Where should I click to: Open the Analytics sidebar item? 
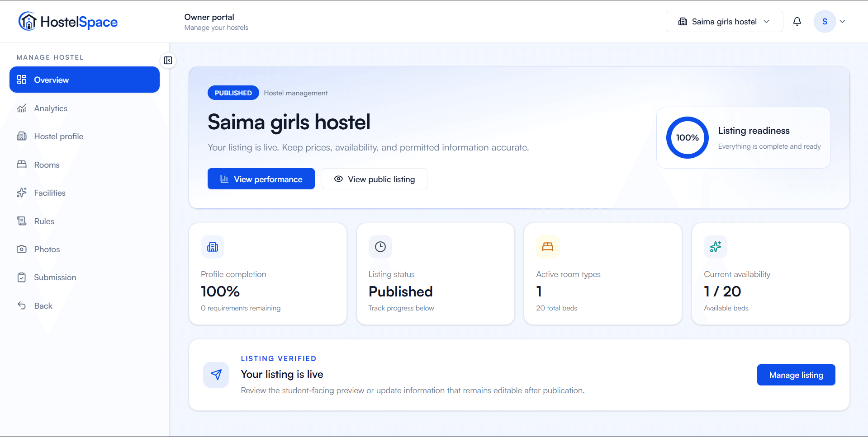click(85, 108)
